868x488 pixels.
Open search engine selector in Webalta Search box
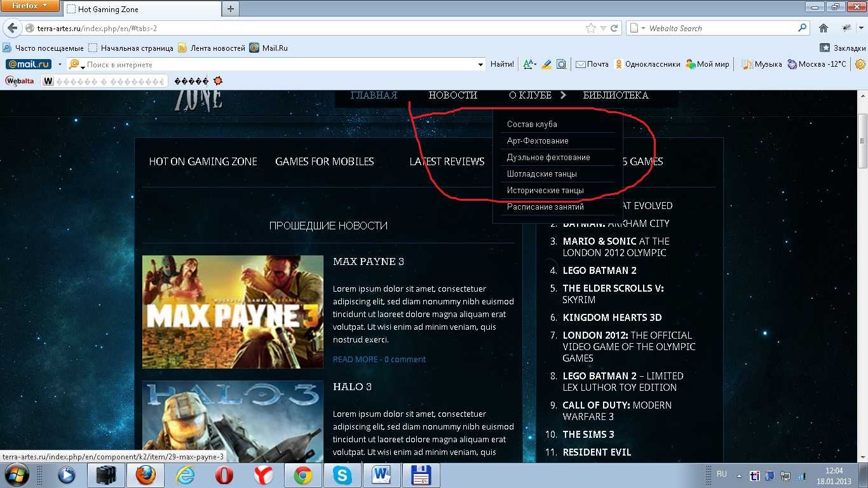[x=637, y=28]
